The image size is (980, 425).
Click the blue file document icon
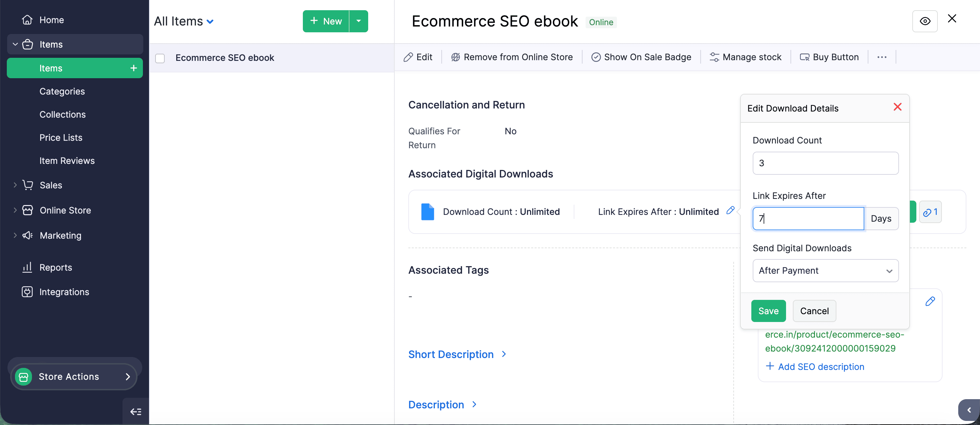tap(427, 212)
